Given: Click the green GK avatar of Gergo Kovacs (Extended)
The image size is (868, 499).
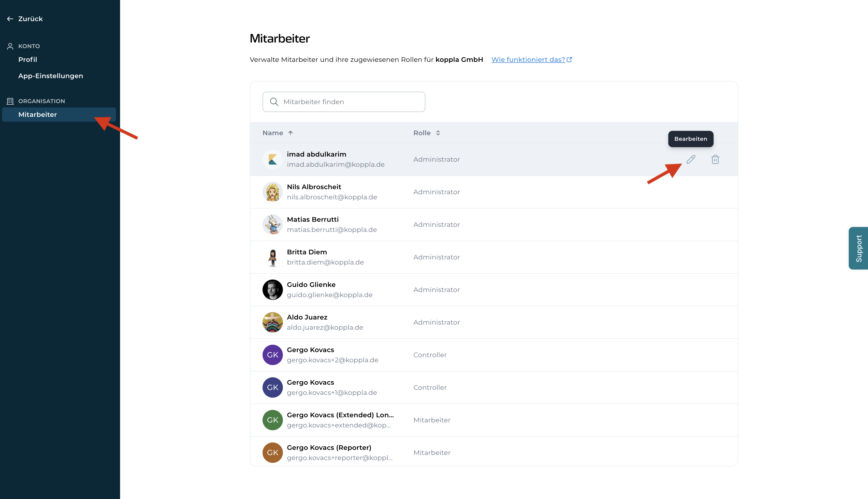Looking at the screenshot, I should pos(272,420).
